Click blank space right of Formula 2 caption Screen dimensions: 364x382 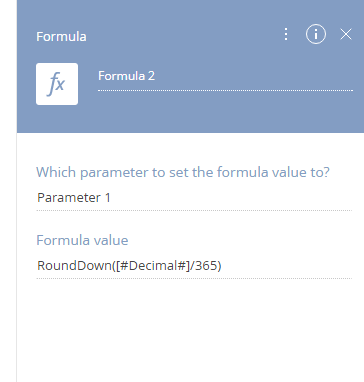254,76
